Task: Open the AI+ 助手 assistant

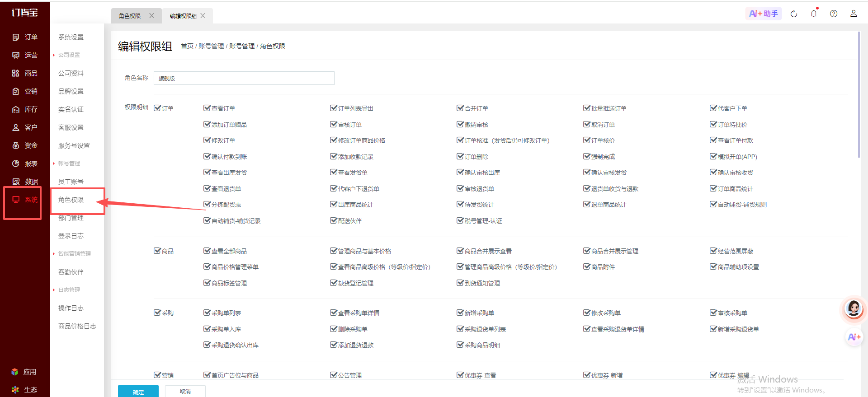Action: click(x=763, y=14)
